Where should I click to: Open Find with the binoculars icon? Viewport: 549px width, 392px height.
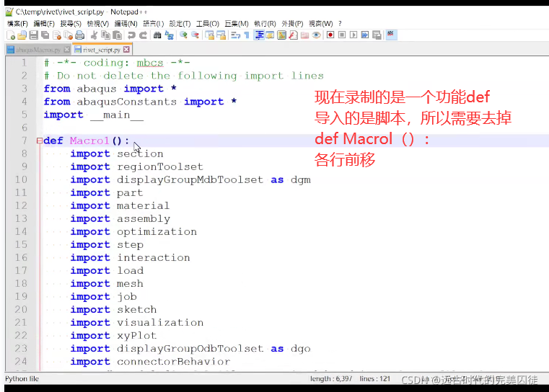pos(157,35)
